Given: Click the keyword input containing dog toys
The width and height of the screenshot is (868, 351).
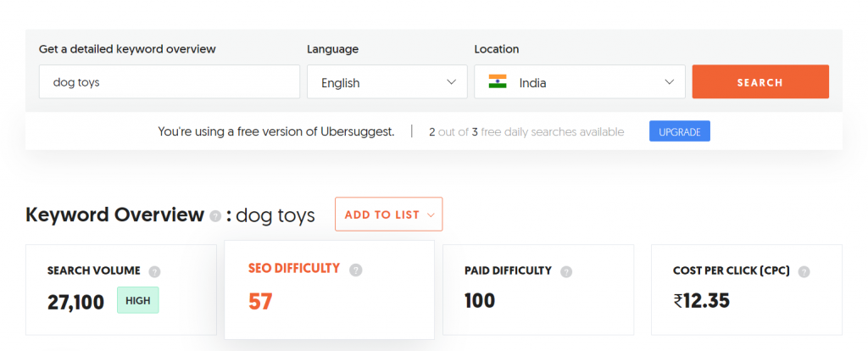Looking at the screenshot, I should pos(170,82).
